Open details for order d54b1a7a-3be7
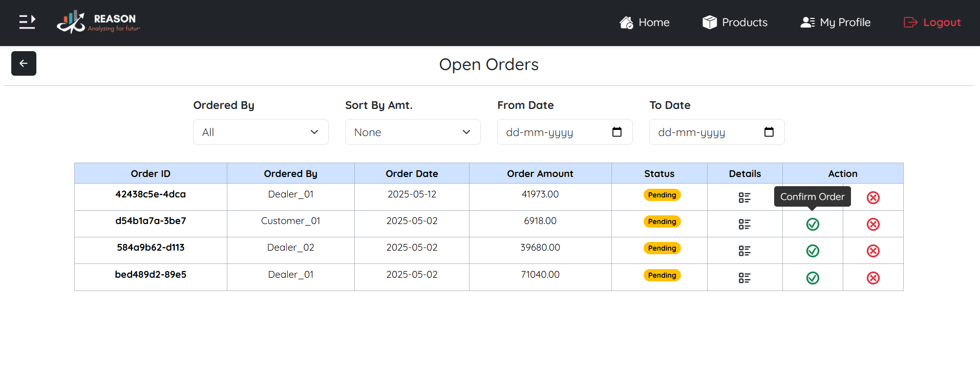The image size is (980, 378). (x=744, y=224)
